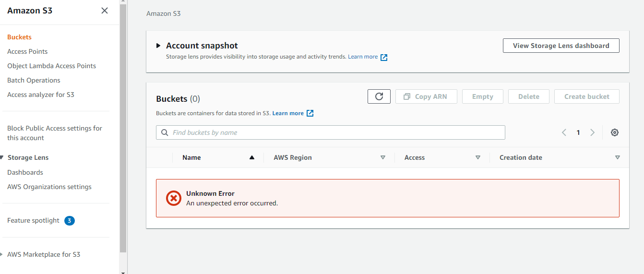Click the Access column header
Screen dimensions: 644x274
[x=415, y=157]
